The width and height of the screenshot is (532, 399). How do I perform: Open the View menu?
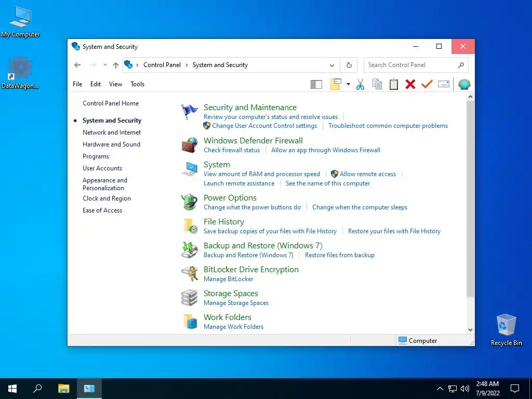(115, 84)
